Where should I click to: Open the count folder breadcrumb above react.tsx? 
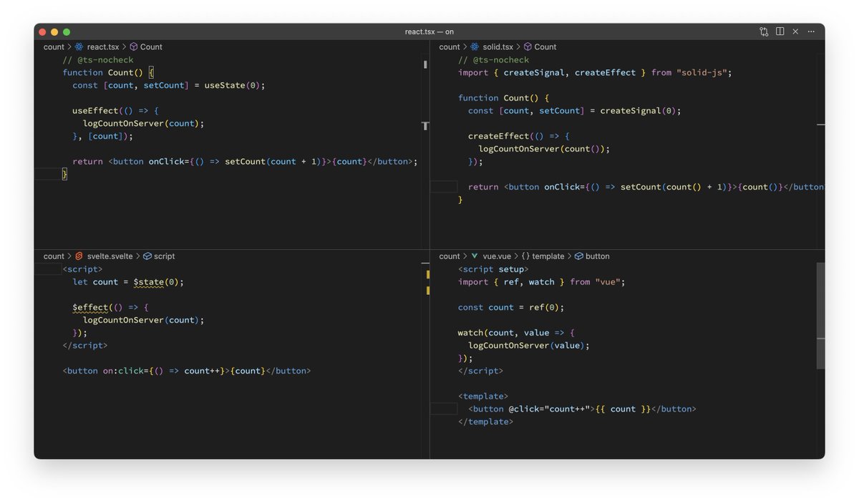point(54,47)
